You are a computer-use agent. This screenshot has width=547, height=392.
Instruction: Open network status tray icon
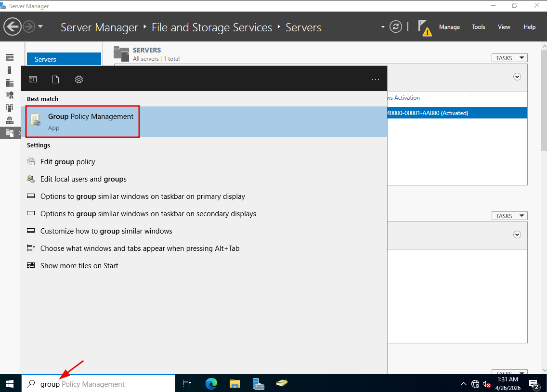tap(475, 384)
